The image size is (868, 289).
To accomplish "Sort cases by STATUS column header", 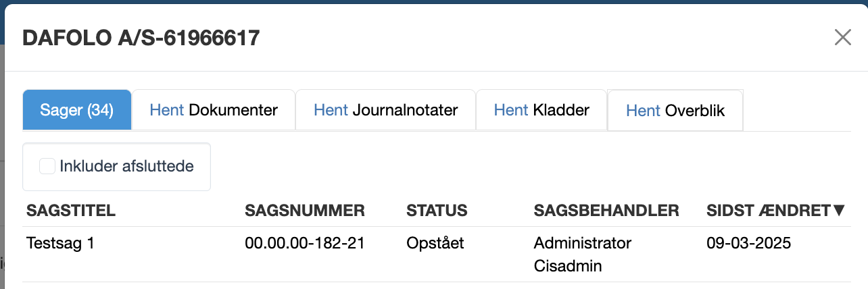I will [437, 211].
